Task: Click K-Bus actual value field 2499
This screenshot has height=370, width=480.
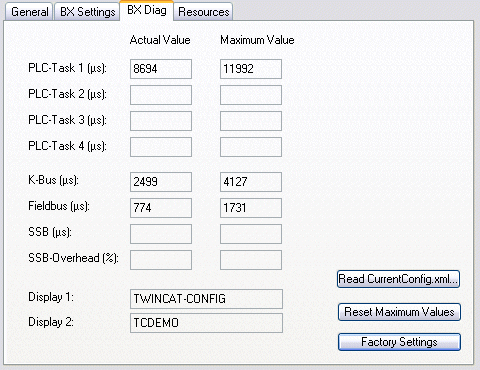Action: pos(161,182)
